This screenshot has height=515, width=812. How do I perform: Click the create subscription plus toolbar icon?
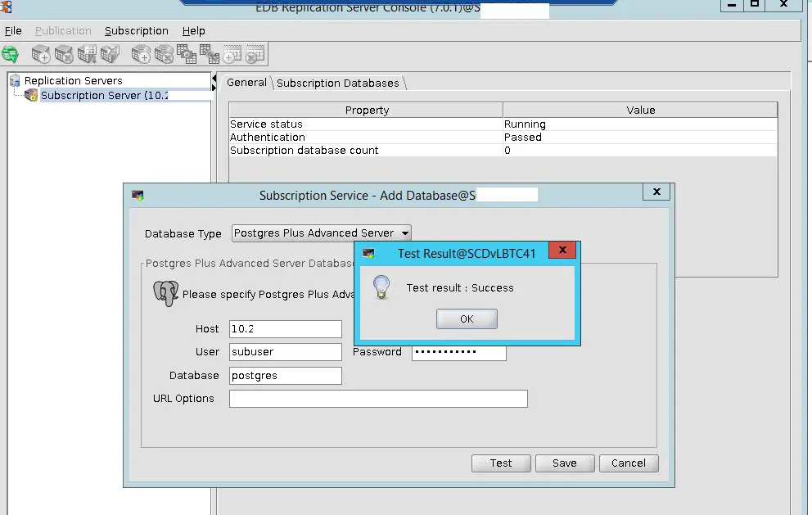click(140, 54)
